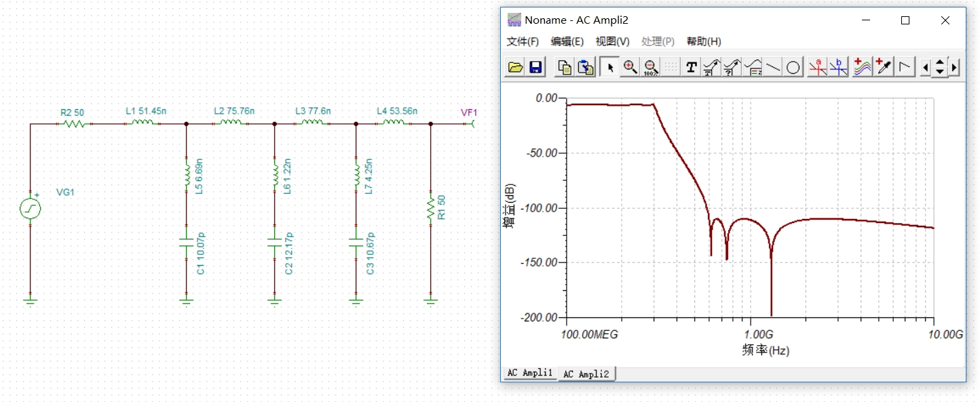Image resolution: width=980 pixels, height=402 pixels.
Task: Save diagram using floppy disk icon
Action: click(x=535, y=67)
